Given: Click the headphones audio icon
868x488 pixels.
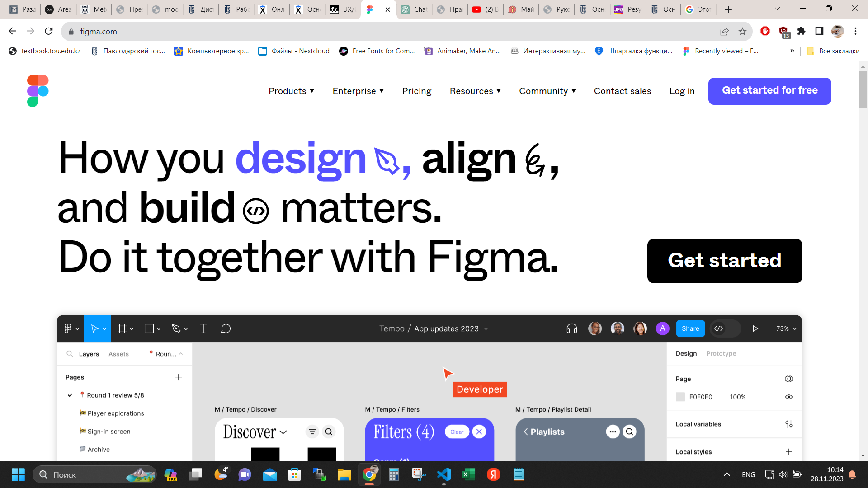Looking at the screenshot, I should click(x=571, y=328).
